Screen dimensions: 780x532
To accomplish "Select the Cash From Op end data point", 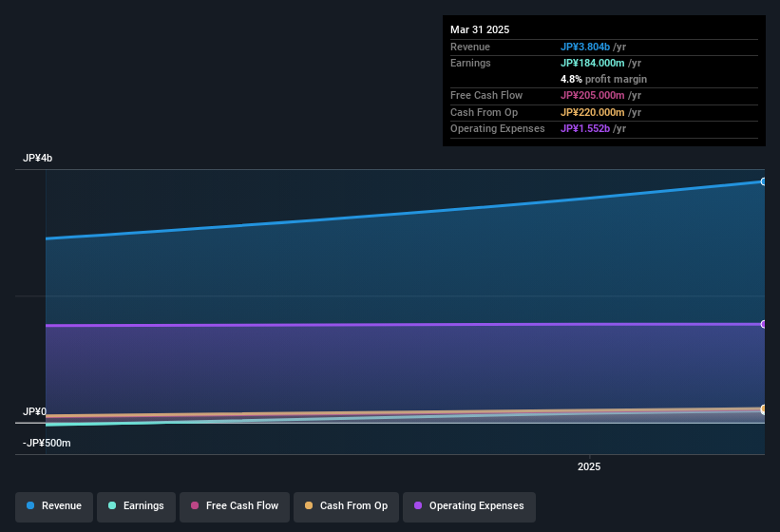I will pyautogui.click(x=764, y=408).
